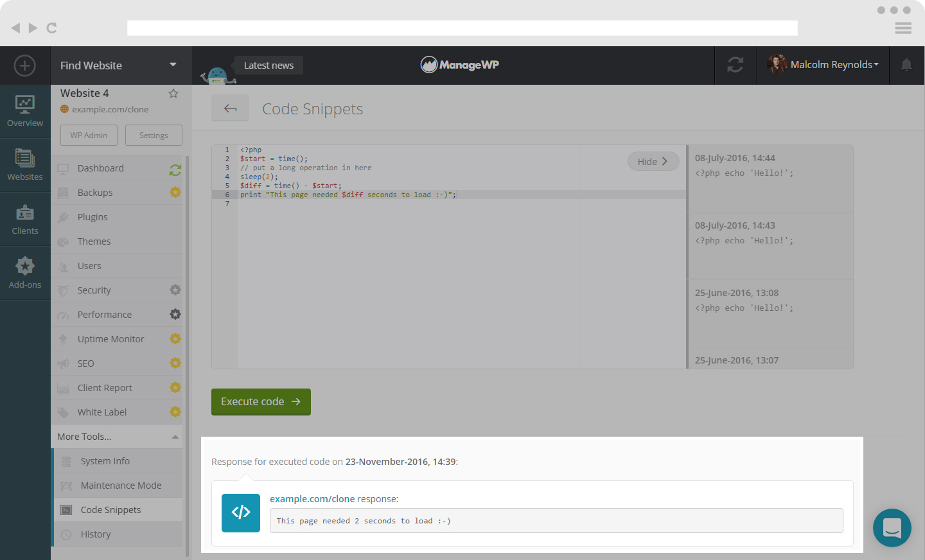The image size is (925, 560).
Task: Go to the Clients sidebar section
Action: tap(25, 219)
